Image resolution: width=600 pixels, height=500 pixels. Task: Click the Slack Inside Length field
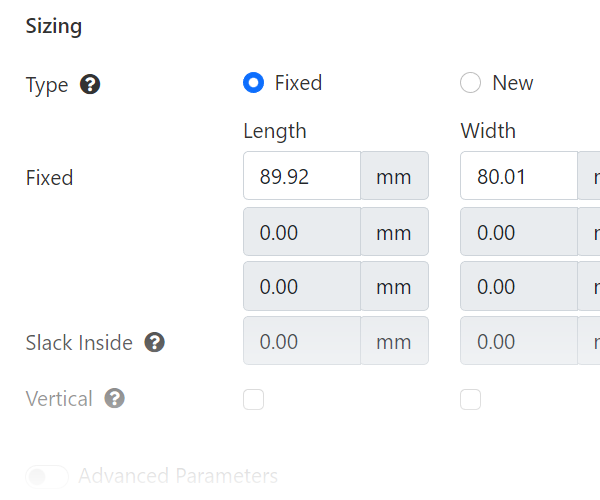coord(301,341)
